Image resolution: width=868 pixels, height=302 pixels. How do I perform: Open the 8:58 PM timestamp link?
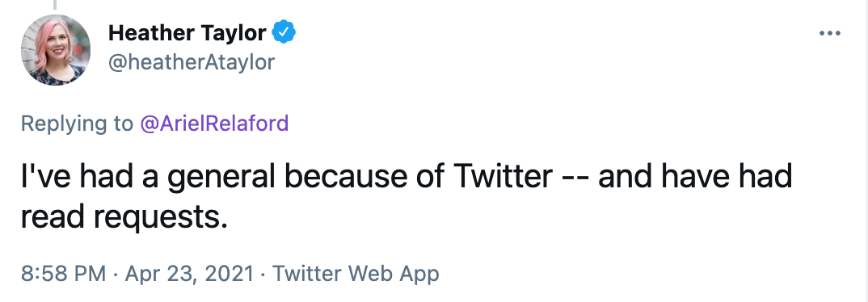point(63,274)
